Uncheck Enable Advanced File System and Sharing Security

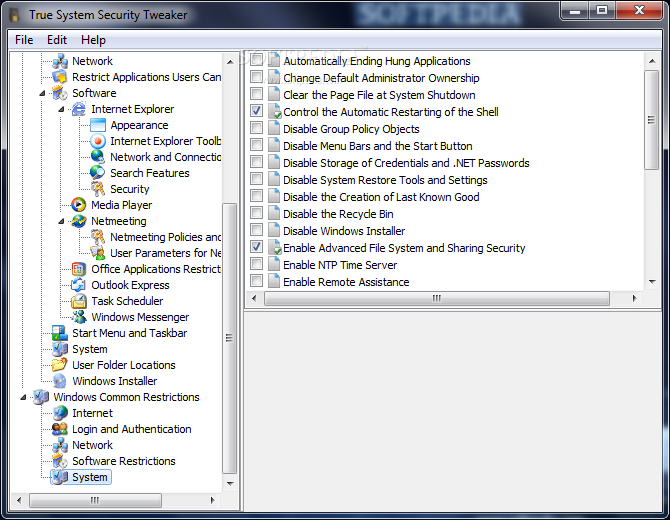coord(256,247)
